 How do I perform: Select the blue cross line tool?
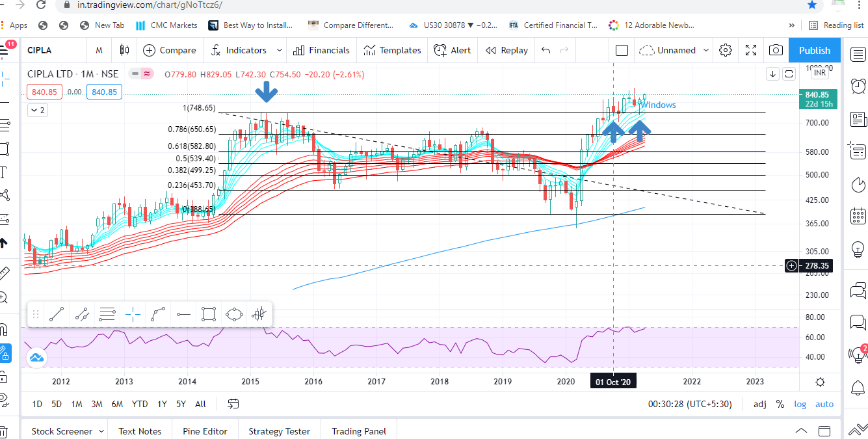coord(133,315)
